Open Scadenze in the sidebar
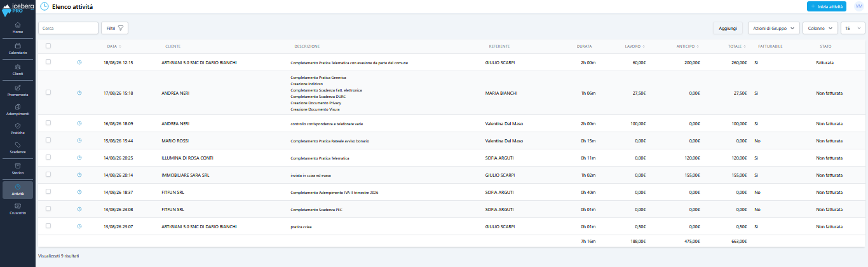This screenshot has height=267, width=868. tap(17, 148)
